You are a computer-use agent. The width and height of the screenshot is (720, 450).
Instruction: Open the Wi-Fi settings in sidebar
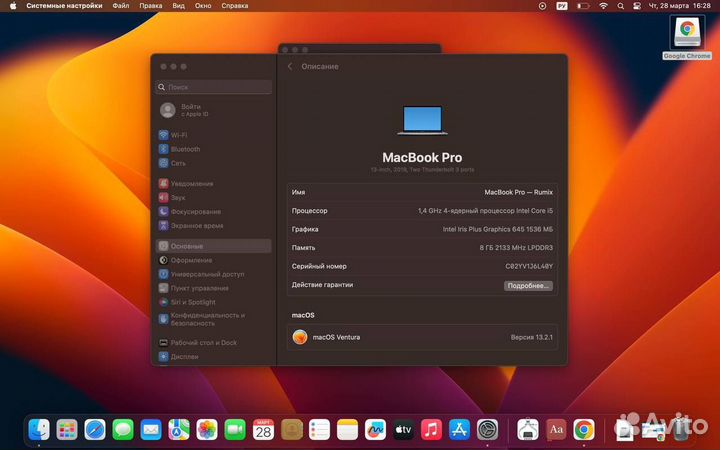173,135
